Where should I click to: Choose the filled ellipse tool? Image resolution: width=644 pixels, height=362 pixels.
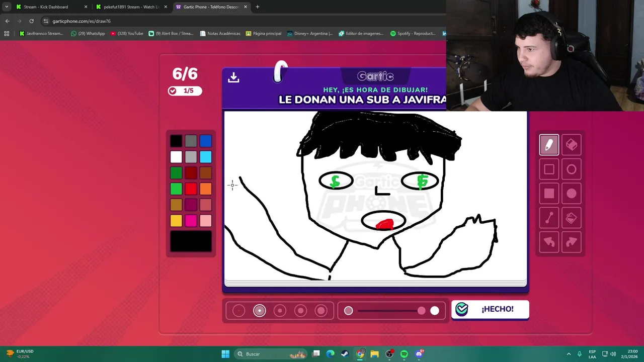pyautogui.click(x=572, y=194)
